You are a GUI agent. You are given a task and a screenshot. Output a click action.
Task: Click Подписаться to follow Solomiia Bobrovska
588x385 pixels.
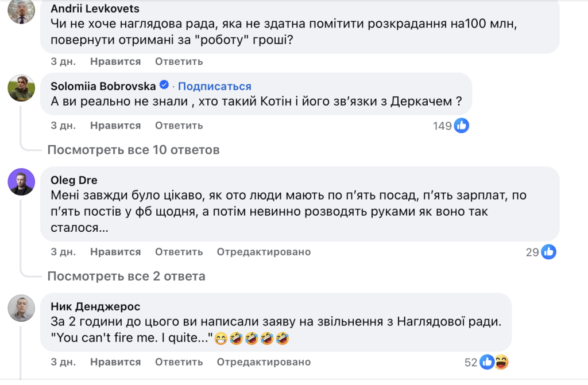tap(214, 86)
